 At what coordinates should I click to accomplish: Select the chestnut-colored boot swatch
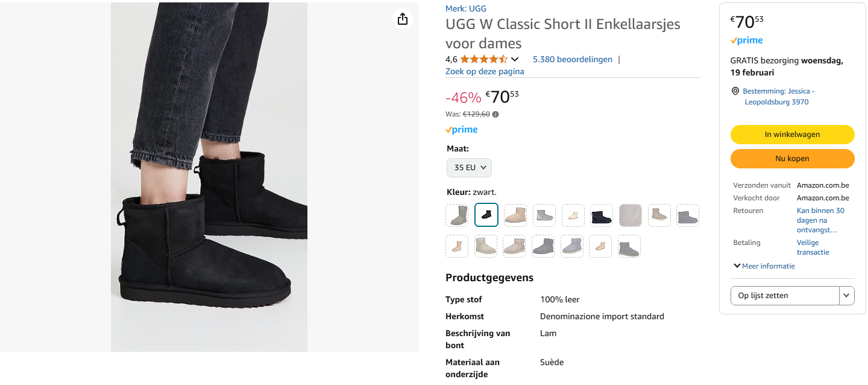[x=515, y=215]
